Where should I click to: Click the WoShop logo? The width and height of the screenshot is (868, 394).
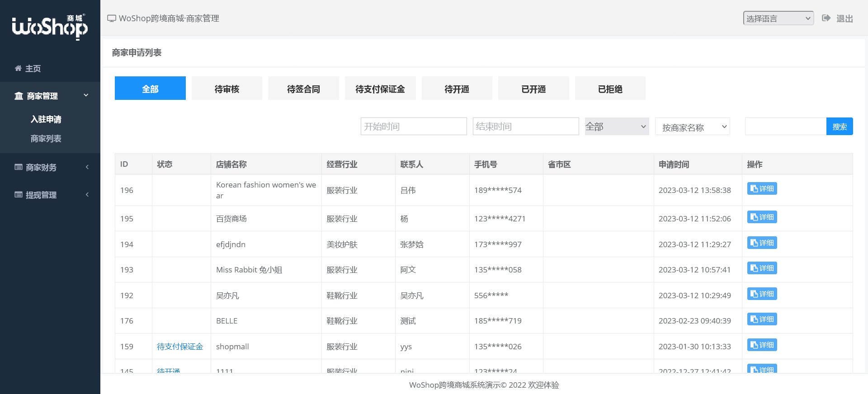click(x=50, y=26)
